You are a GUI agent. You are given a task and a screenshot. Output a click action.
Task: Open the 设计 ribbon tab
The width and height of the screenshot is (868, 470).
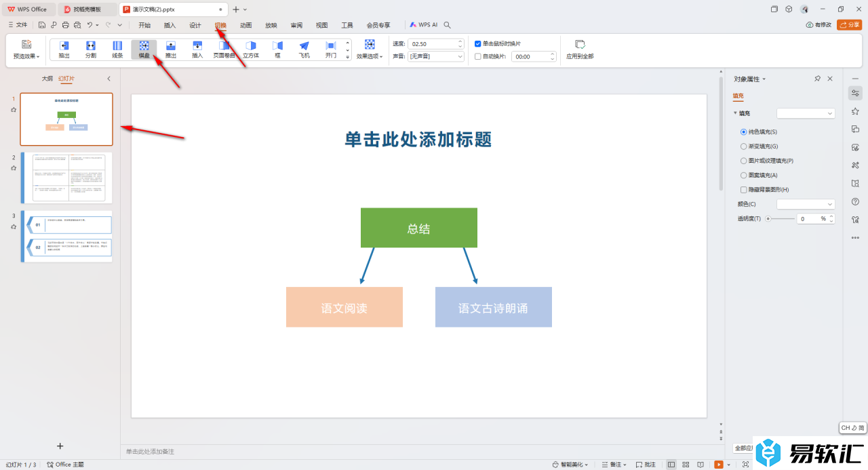195,25
